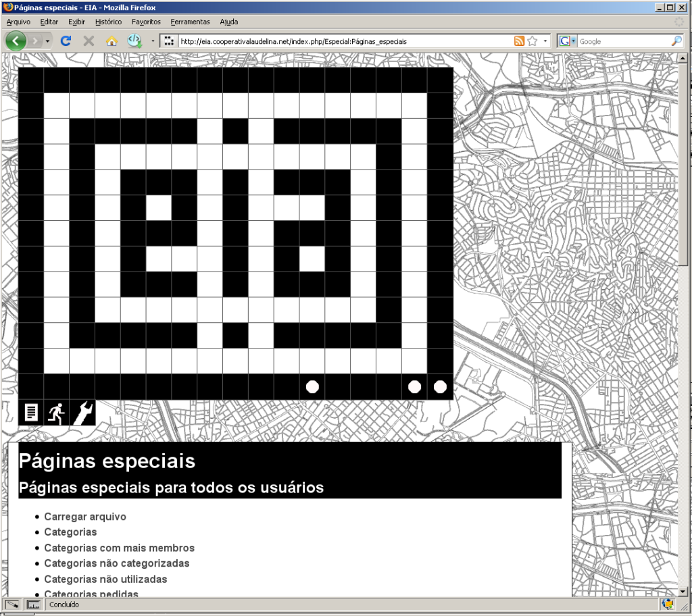
Task: Click the greyed Forward arrow button
Action: (35, 41)
